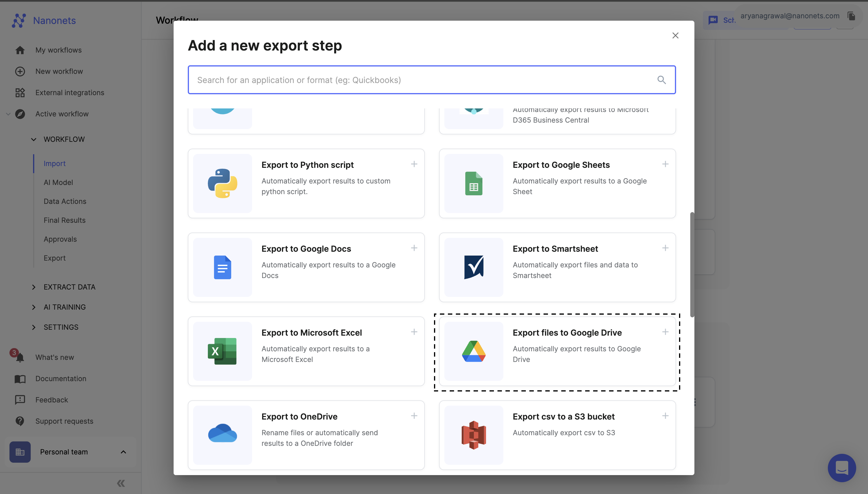Viewport: 868px width, 494px height.
Task: Add Python script export with plus icon
Action: click(414, 164)
